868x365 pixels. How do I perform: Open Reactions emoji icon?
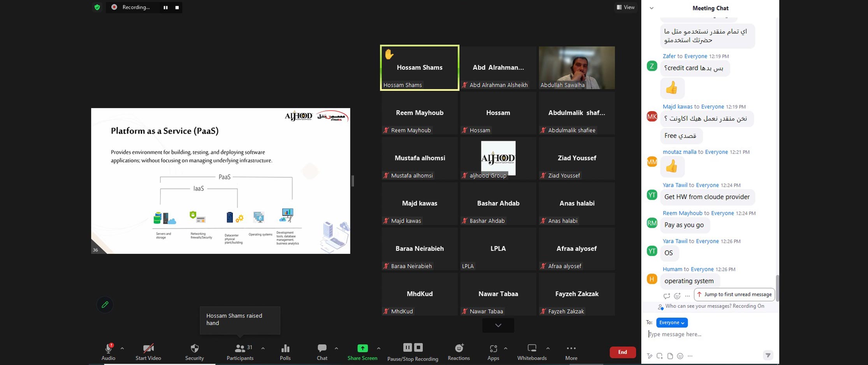(x=459, y=349)
